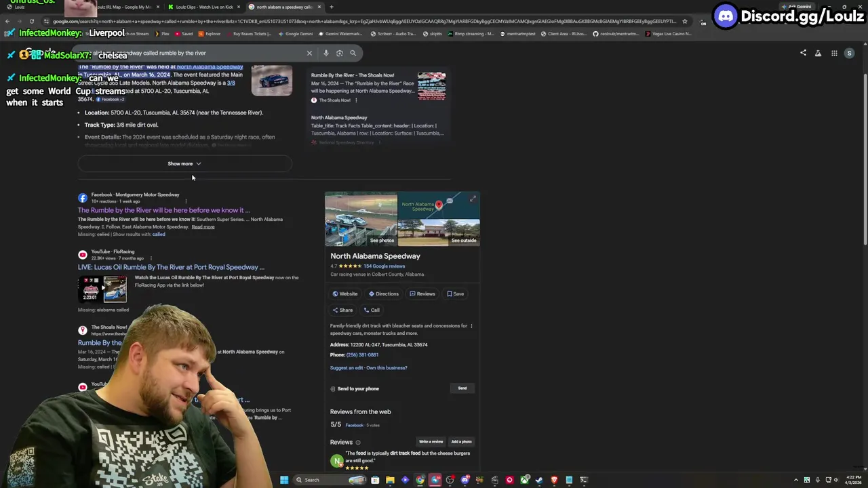Open the Windows Start menu
Screen dimensions: 868x488
(284, 480)
